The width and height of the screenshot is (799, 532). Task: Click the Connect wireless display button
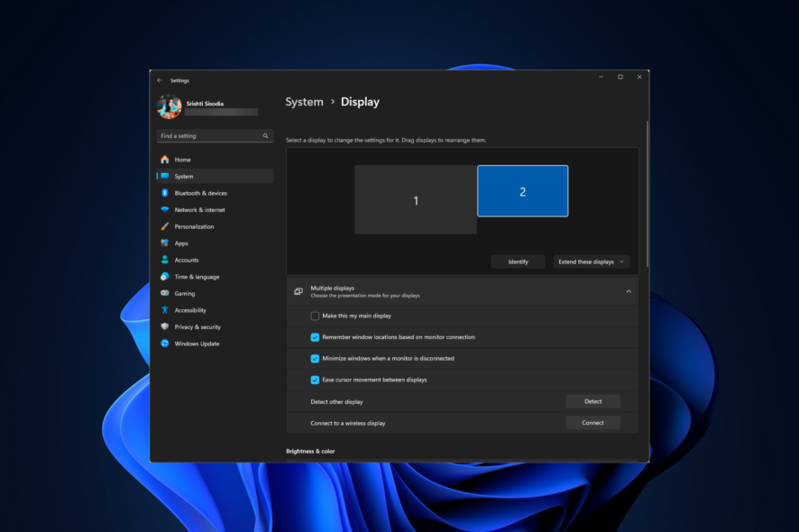click(593, 423)
